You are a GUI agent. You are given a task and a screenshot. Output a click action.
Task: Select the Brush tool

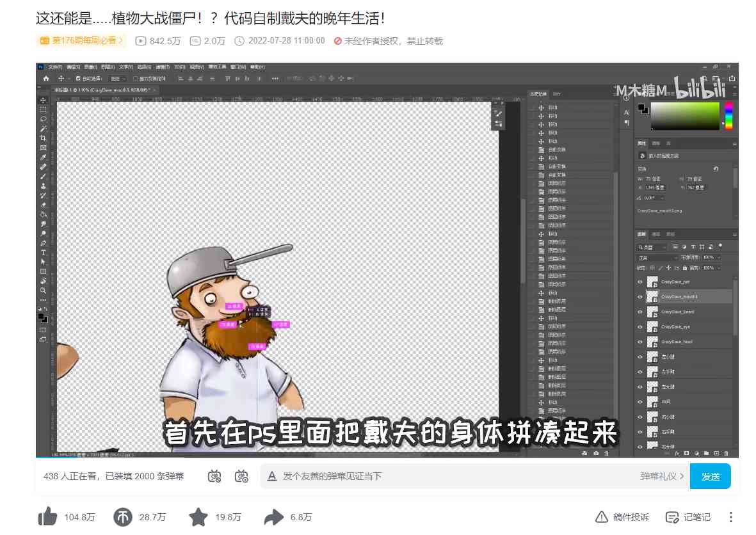pyautogui.click(x=43, y=177)
